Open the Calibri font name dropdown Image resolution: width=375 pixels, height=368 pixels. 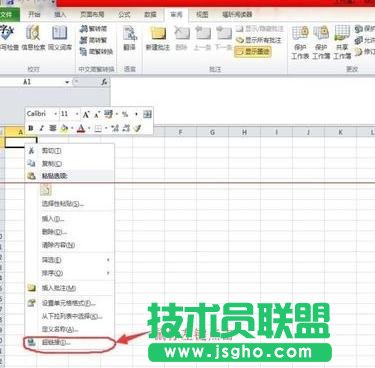tap(55, 115)
